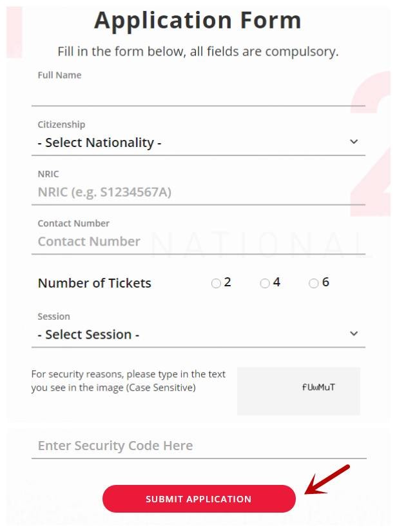Click the Citizenship field label
This screenshot has width=397, height=532.
pyautogui.click(x=61, y=124)
